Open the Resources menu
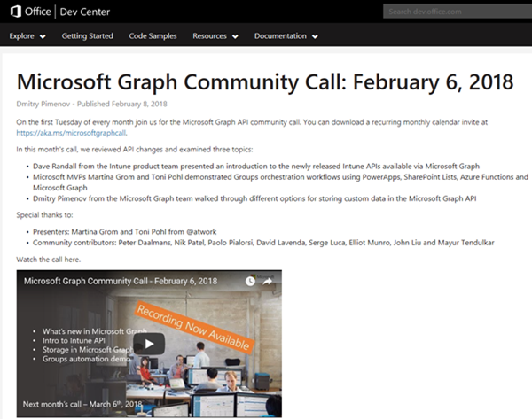The height and width of the screenshot is (419, 532). pos(209,36)
